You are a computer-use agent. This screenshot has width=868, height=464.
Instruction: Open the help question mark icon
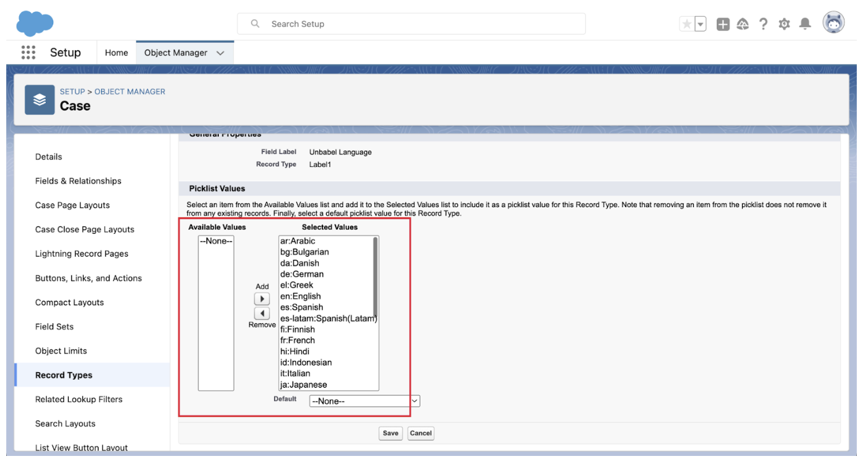click(x=763, y=24)
